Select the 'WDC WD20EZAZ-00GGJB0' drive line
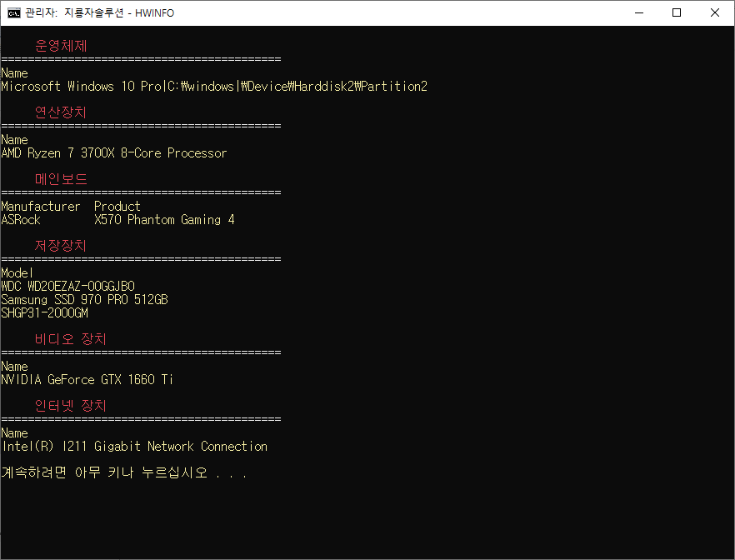The height and width of the screenshot is (560, 735). tap(68, 287)
